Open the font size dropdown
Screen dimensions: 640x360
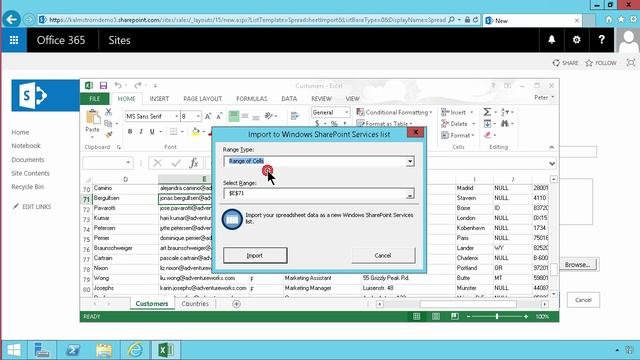point(198,117)
